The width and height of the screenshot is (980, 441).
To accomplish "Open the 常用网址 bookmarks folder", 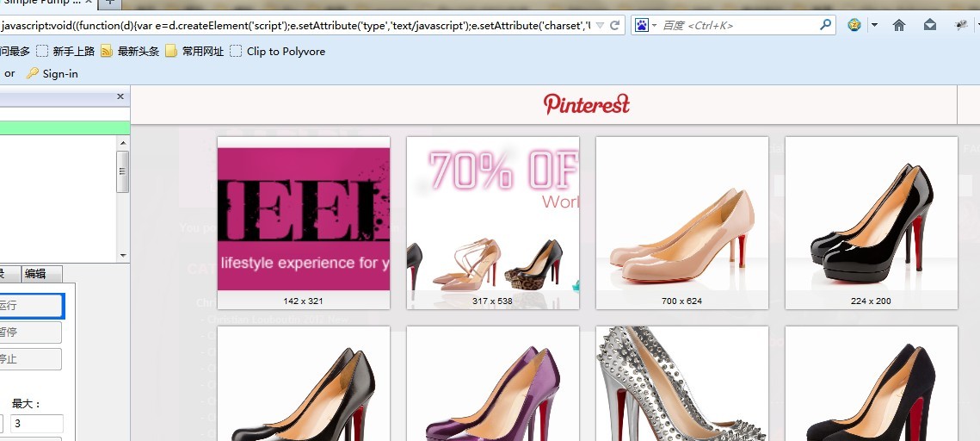I will click(x=194, y=52).
